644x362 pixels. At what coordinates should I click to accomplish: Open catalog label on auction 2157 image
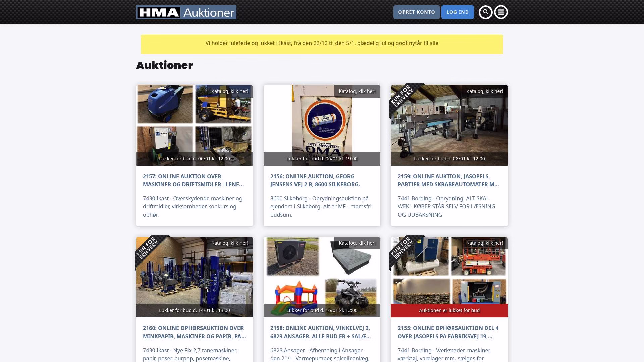click(230, 91)
